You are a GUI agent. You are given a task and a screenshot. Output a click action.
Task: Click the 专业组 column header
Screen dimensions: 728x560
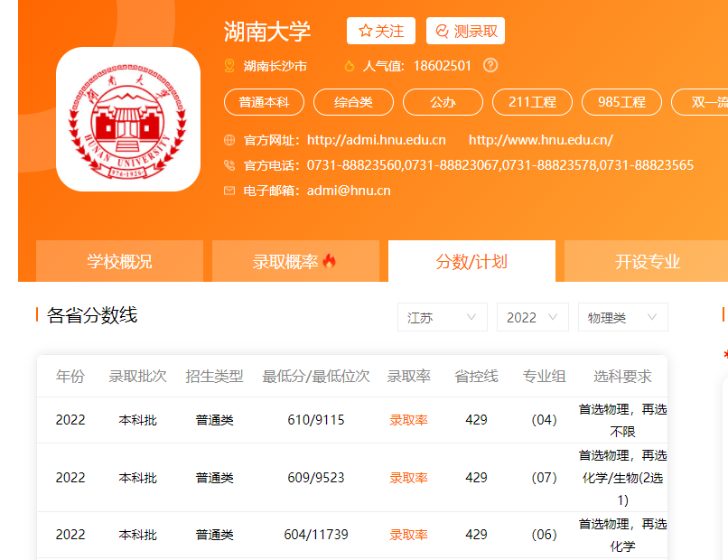tap(544, 376)
